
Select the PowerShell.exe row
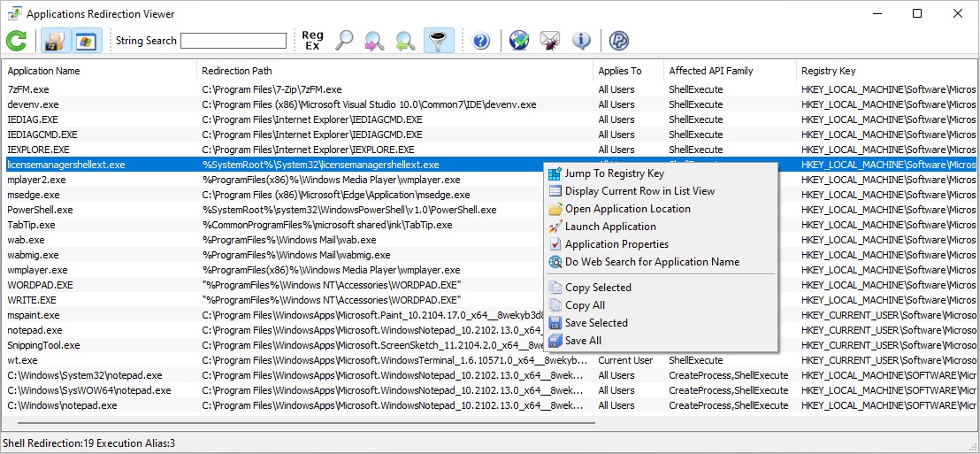click(x=489, y=210)
